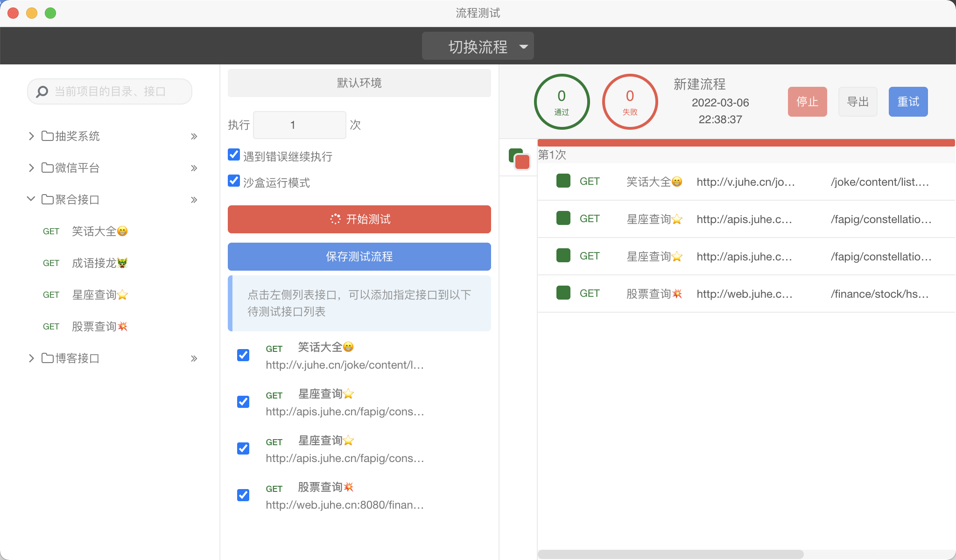
Task: Click the blue 保存测试流程 button
Action: pyautogui.click(x=359, y=257)
